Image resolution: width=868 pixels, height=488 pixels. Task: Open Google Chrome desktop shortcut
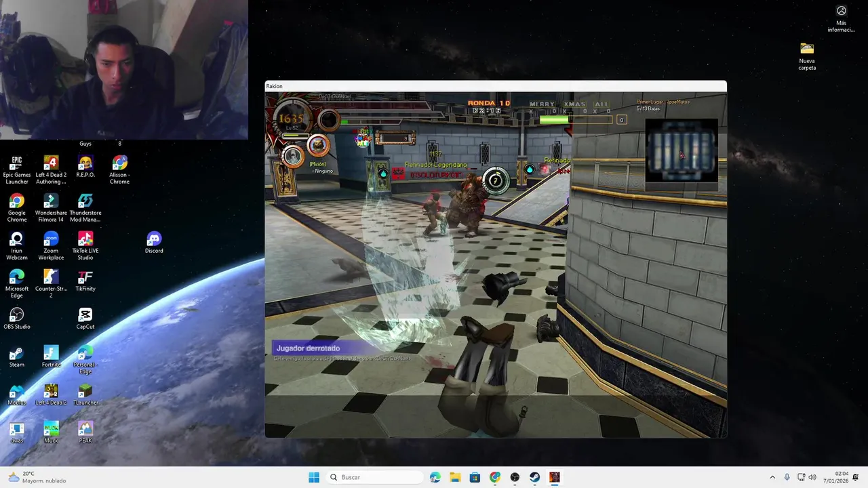(17, 208)
